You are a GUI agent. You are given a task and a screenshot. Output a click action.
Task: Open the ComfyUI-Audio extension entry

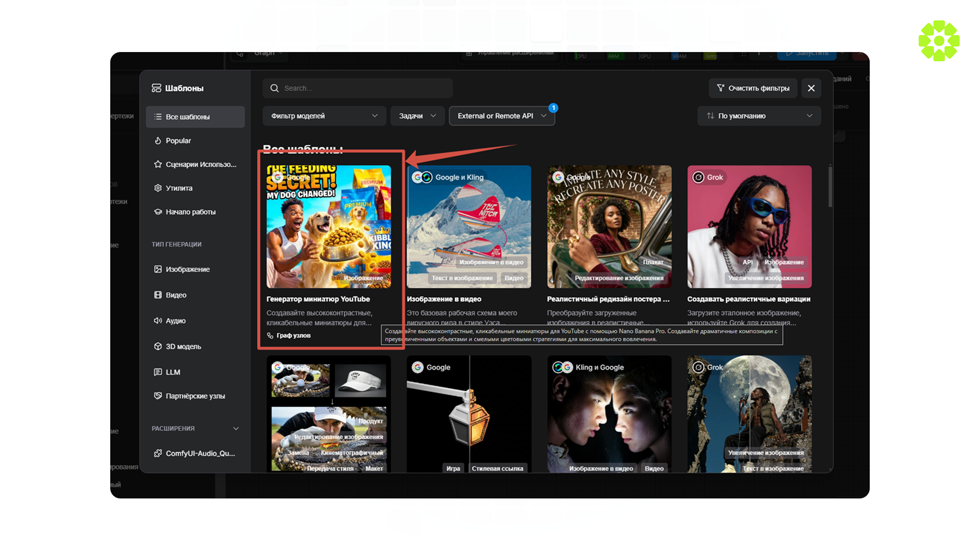(x=200, y=454)
